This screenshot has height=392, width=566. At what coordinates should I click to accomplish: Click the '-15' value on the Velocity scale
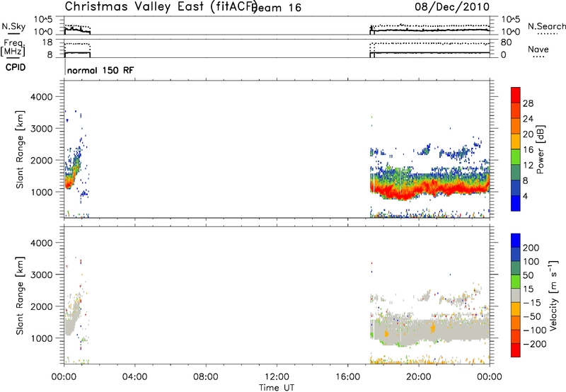[532, 303]
